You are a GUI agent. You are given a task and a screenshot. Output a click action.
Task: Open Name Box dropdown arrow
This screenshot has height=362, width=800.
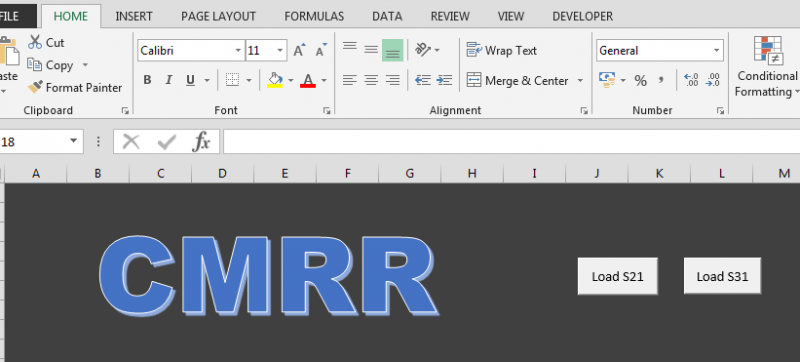click(73, 141)
